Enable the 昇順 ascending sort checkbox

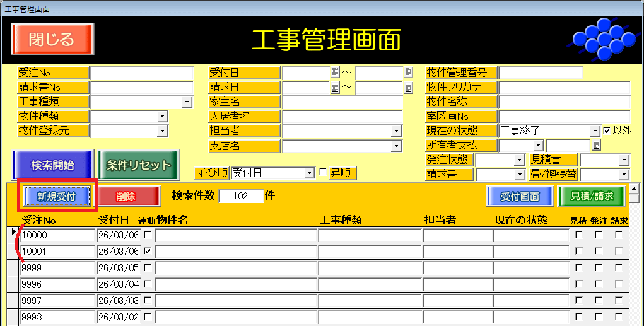324,172
